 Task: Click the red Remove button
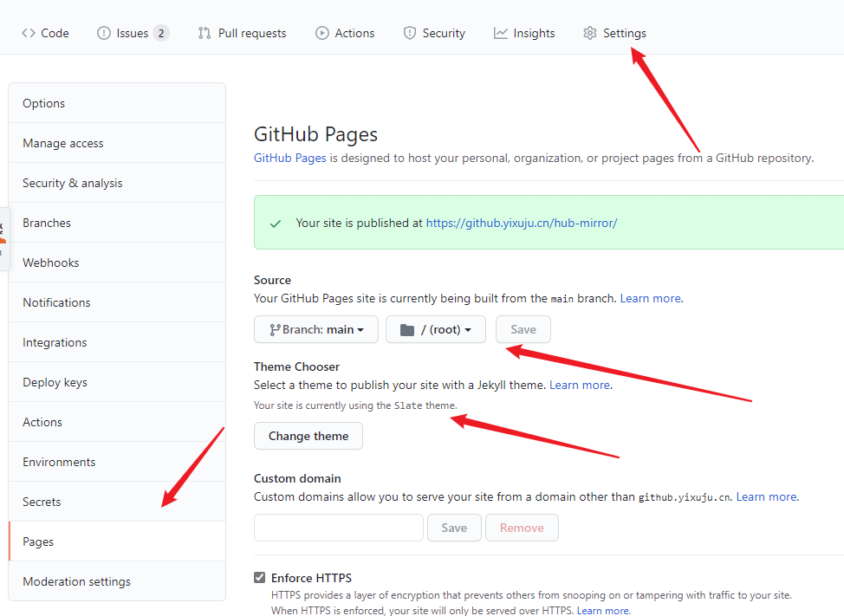(x=522, y=528)
